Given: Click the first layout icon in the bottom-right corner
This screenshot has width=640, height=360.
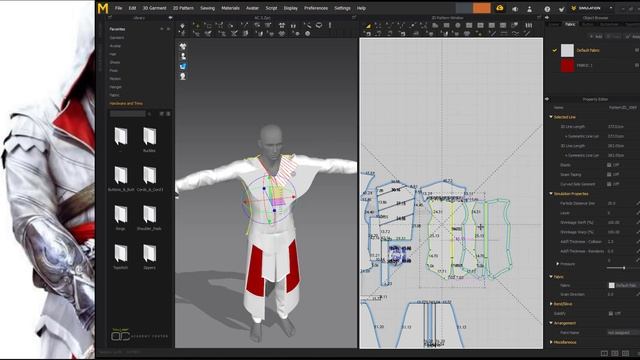Looking at the screenshot, I should tap(604, 353).
